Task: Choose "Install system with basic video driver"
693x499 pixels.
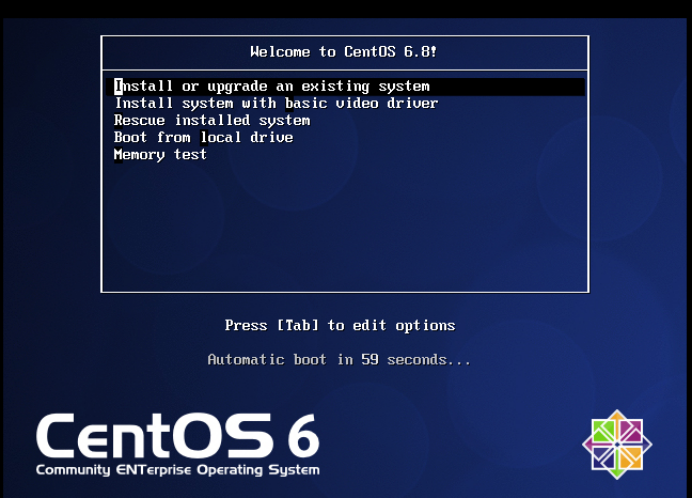Action: point(276,103)
